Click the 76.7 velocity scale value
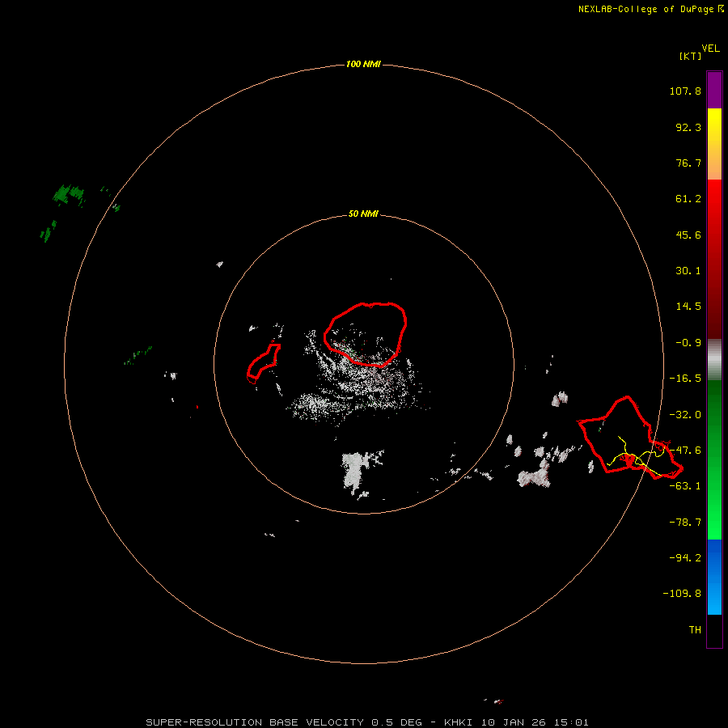This screenshot has height=728, width=728. click(x=688, y=163)
